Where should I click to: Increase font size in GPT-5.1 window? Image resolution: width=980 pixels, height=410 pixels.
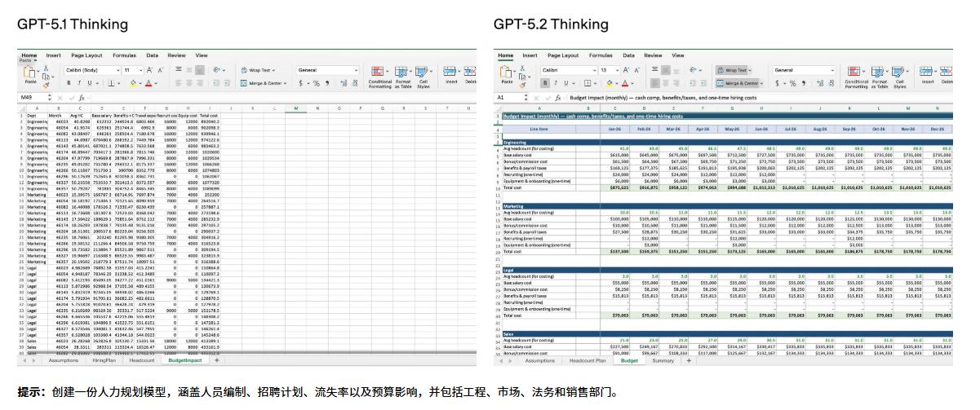149,70
